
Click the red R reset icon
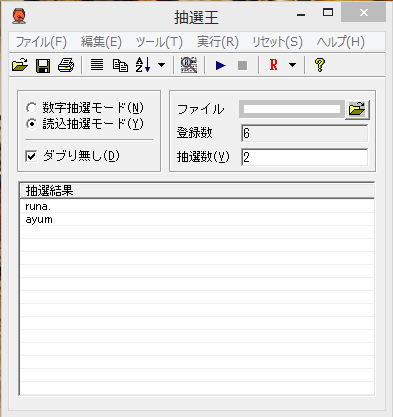[x=274, y=65]
